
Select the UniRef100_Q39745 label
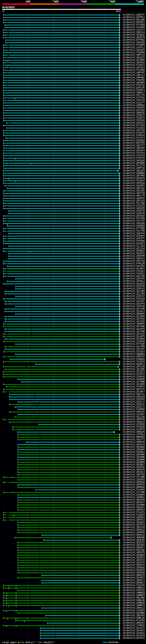133,286
